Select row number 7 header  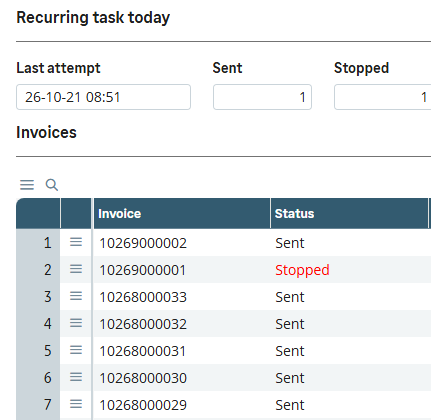38,405
